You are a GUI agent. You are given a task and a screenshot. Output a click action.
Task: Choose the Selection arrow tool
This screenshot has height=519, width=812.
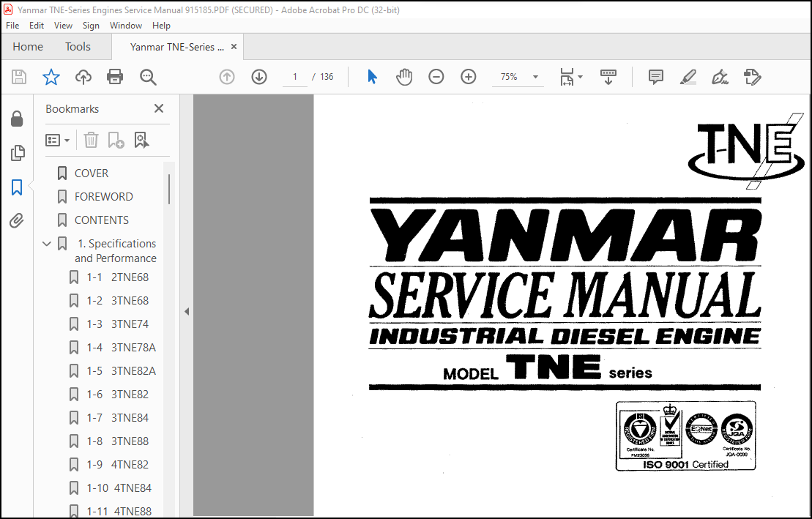click(x=372, y=77)
